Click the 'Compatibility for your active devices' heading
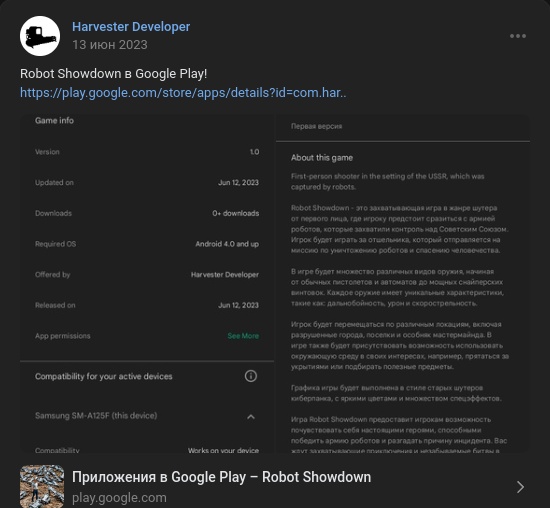The width and height of the screenshot is (550, 508). click(x=104, y=376)
